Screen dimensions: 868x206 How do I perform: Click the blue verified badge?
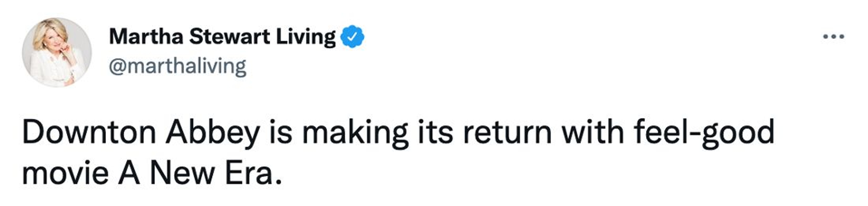[x=352, y=36]
